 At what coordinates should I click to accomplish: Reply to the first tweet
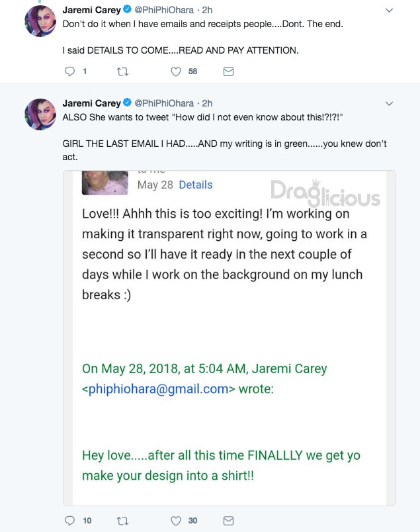pyautogui.click(x=71, y=71)
